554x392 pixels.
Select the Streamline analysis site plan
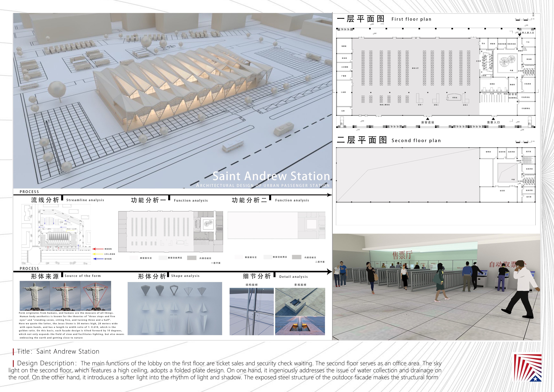56,234
